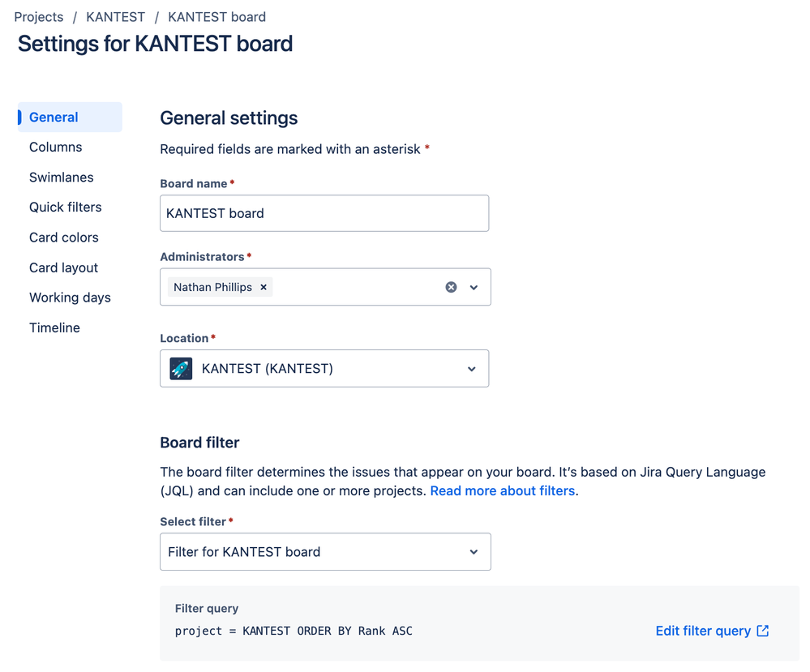This screenshot has width=810, height=672.
Task: Click Projects in the breadcrumb
Action: (39, 17)
